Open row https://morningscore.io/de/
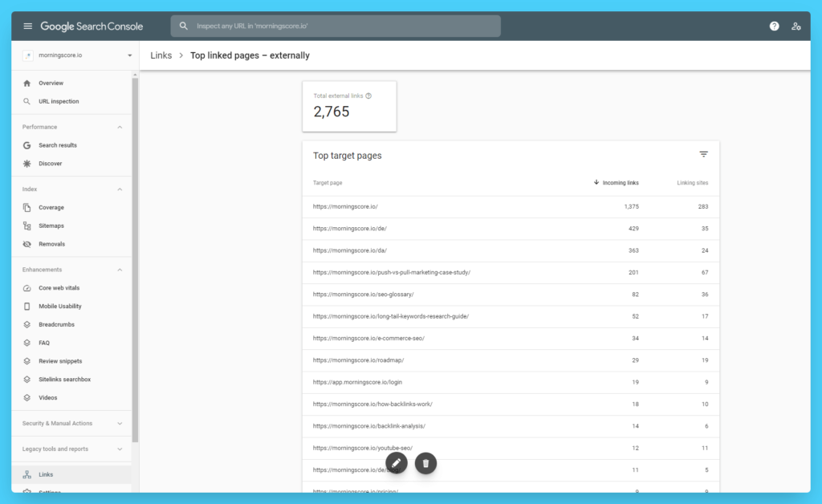 [x=511, y=229]
